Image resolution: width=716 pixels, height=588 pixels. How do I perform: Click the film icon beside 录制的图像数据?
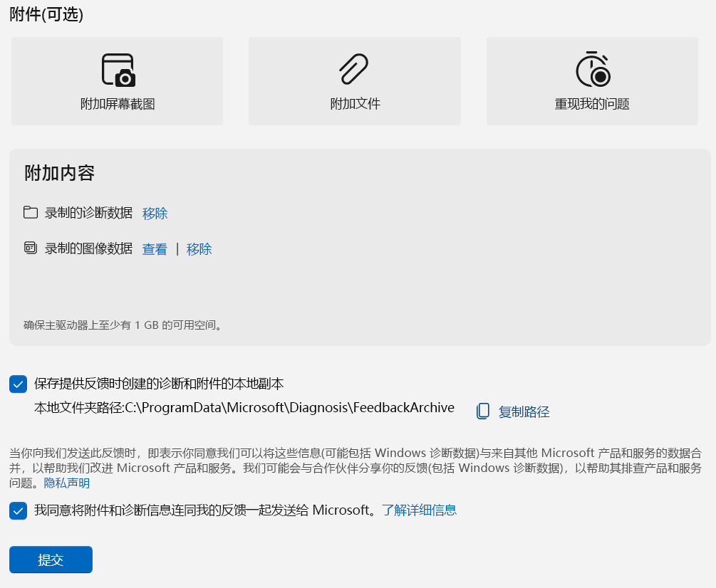(x=31, y=248)
